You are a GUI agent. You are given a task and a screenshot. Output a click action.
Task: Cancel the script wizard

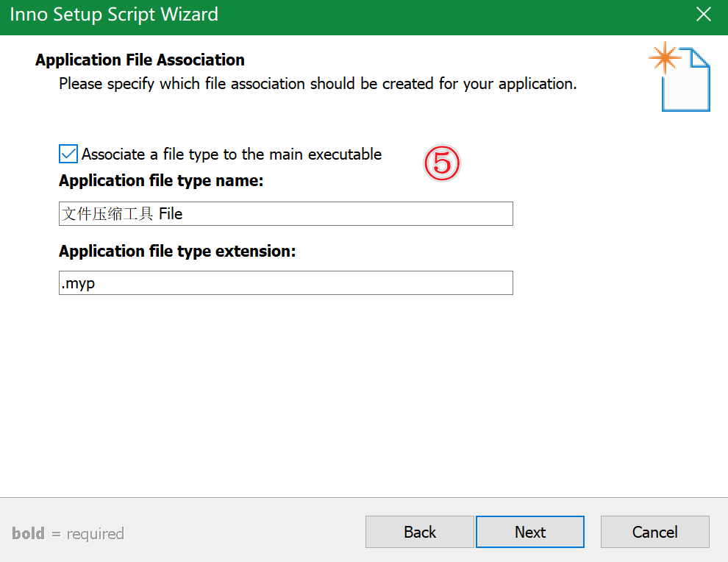[x=654, y=532]
